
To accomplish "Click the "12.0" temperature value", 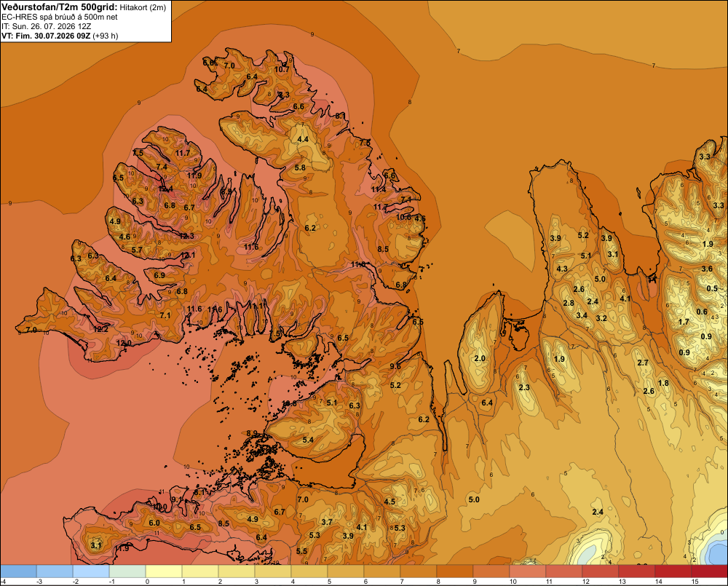I will (124, 343).
